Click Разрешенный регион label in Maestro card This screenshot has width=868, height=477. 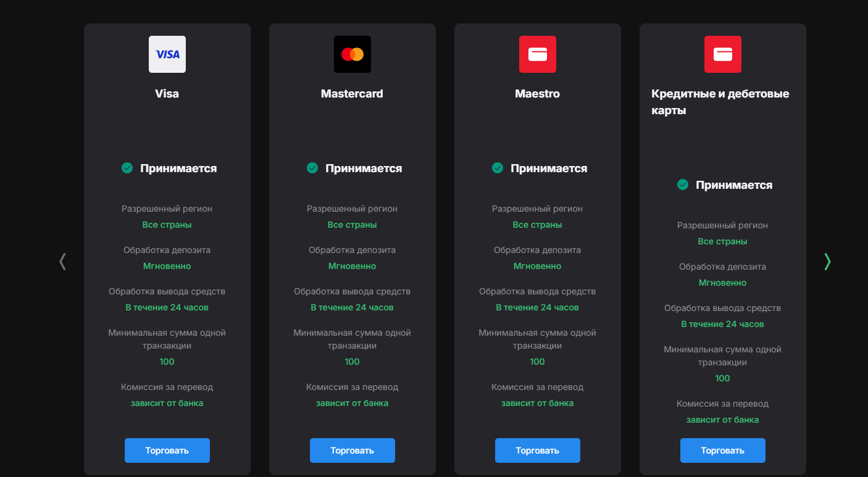[538, 209]
